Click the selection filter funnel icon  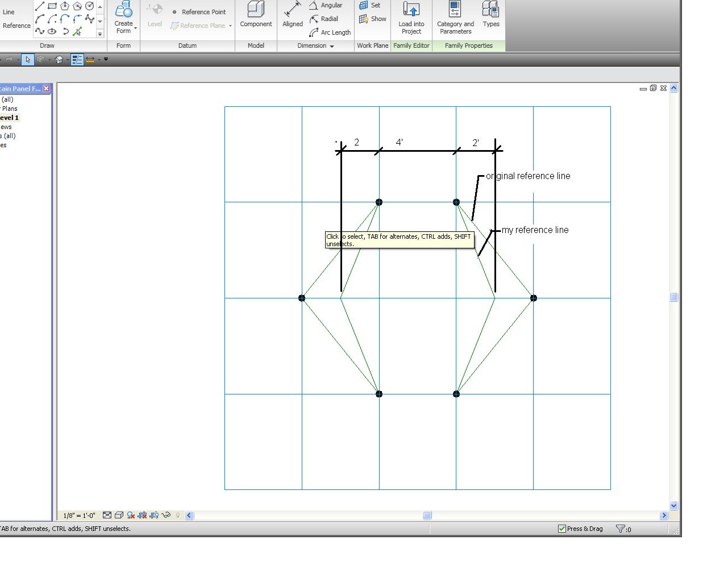tap(621, 529)
